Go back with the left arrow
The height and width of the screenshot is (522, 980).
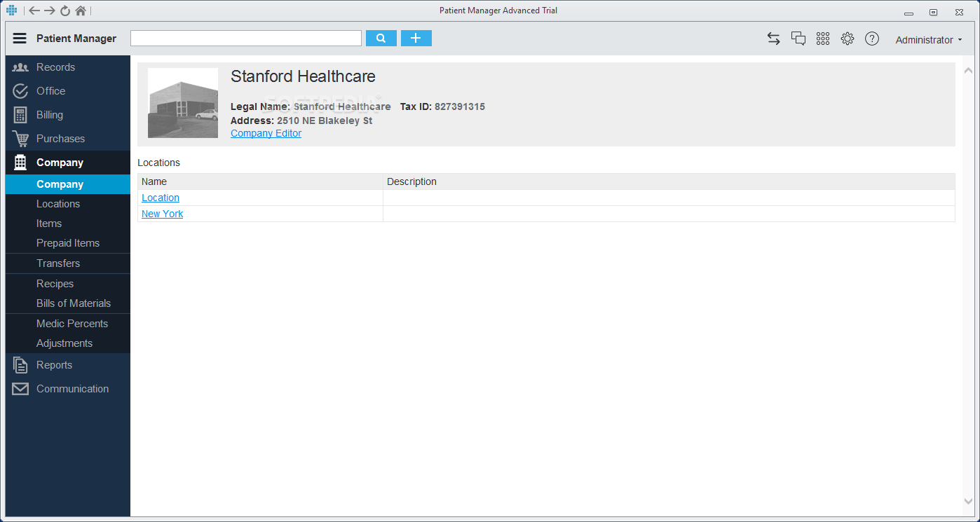(34, 11)
